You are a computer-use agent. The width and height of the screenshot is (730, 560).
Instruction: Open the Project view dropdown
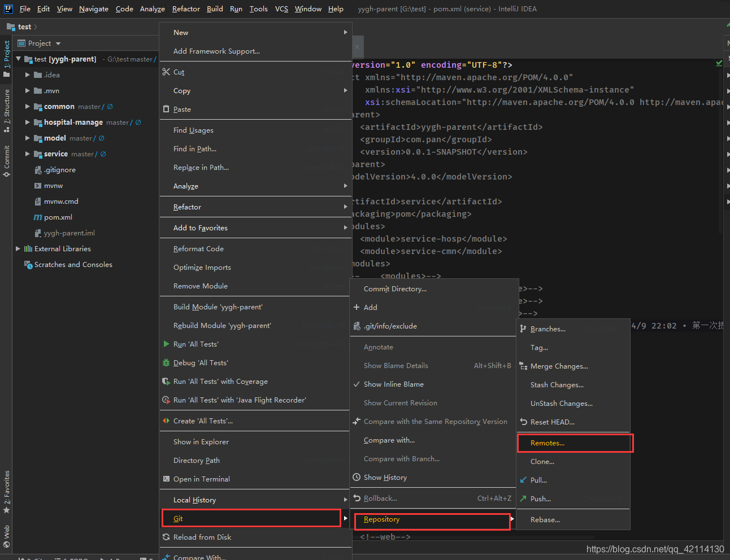58,43
